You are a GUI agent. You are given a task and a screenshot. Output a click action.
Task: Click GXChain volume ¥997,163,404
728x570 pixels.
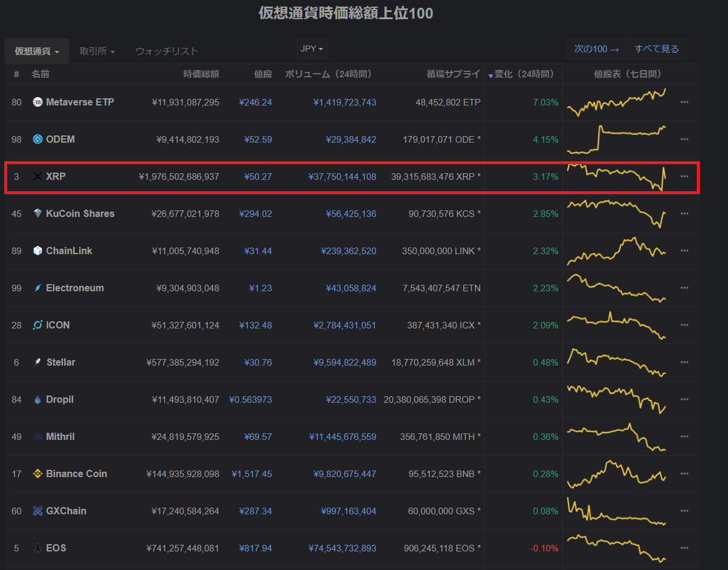point(348,511)
